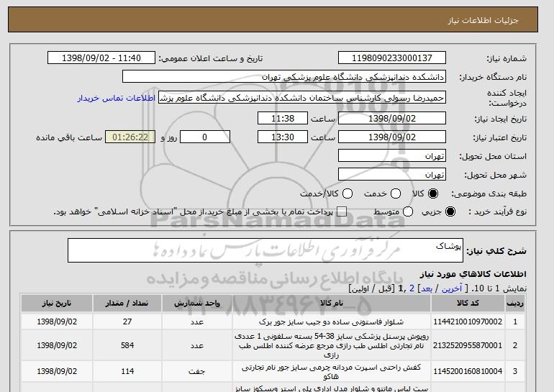Click item name شلوار فاستونی ساده دو جیب
The image size is (554, 392).
coord(332,322)
